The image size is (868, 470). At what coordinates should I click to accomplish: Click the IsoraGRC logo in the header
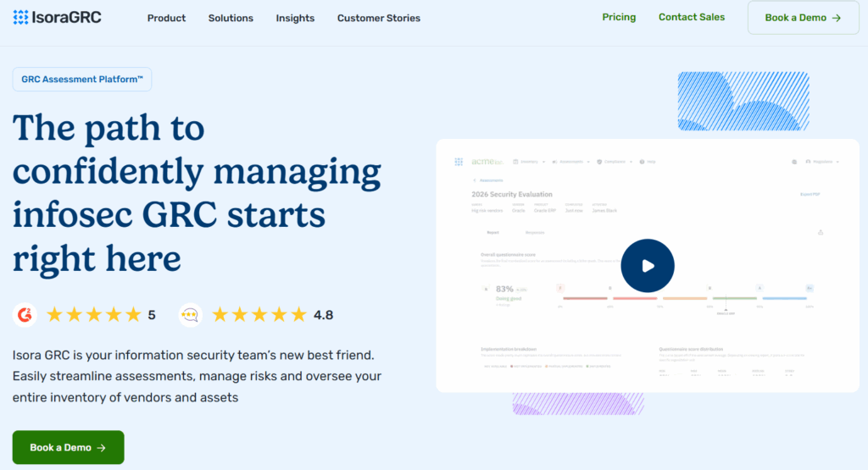pos(58,17)
